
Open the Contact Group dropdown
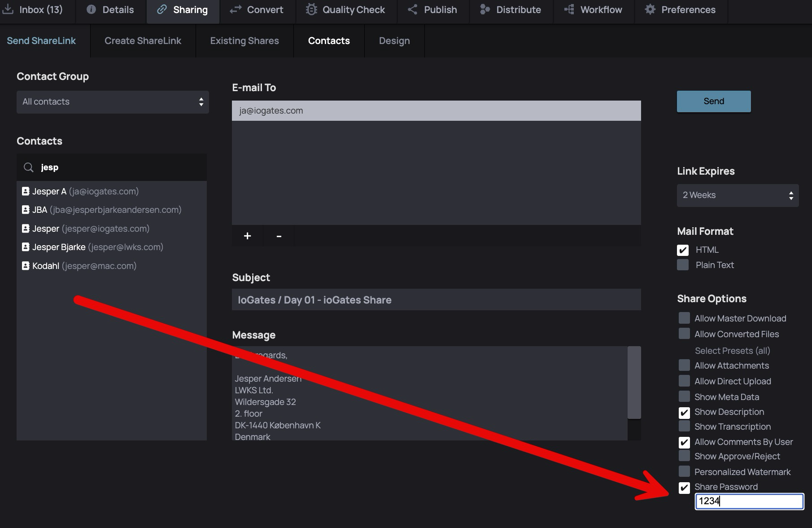click(113, 102)
